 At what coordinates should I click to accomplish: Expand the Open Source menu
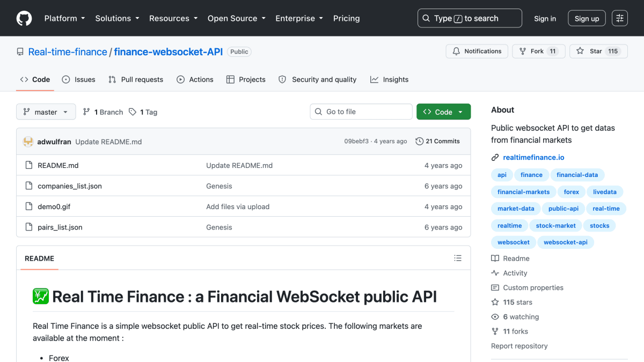[237, 18]
